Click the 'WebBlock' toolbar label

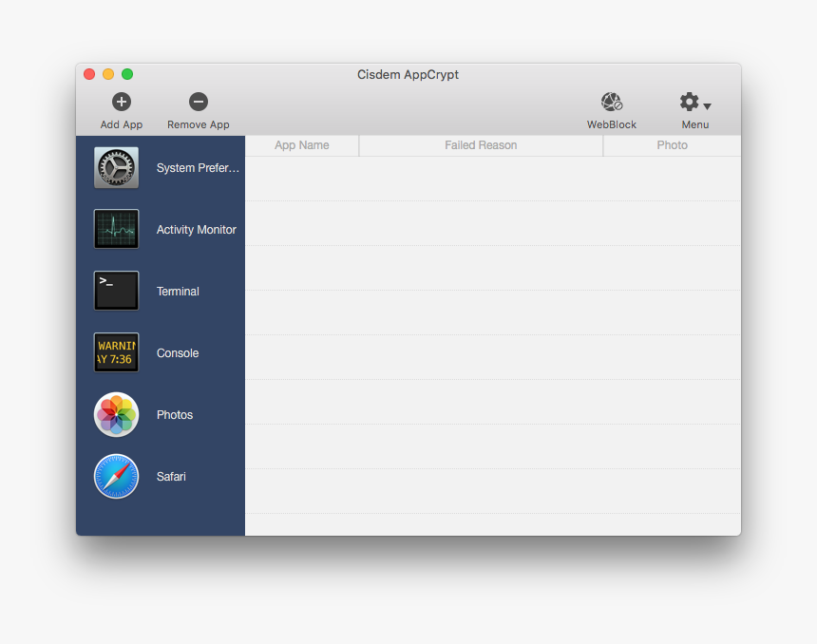[611, 124]
